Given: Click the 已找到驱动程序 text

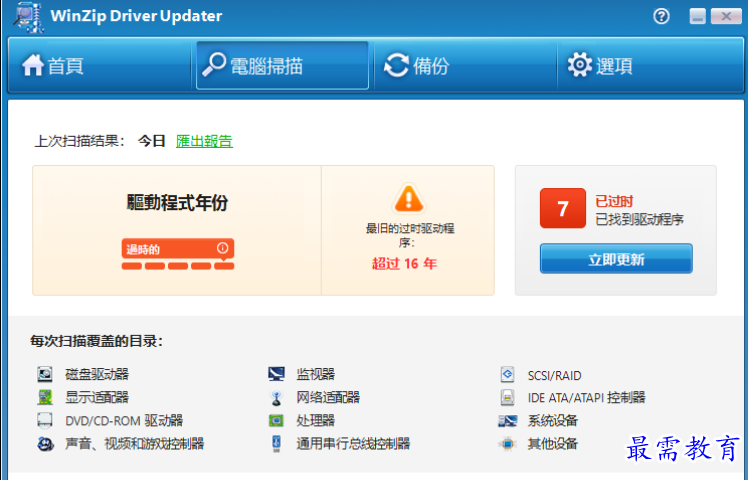Looking at the screenshot, I should click(x=639, y=219).
